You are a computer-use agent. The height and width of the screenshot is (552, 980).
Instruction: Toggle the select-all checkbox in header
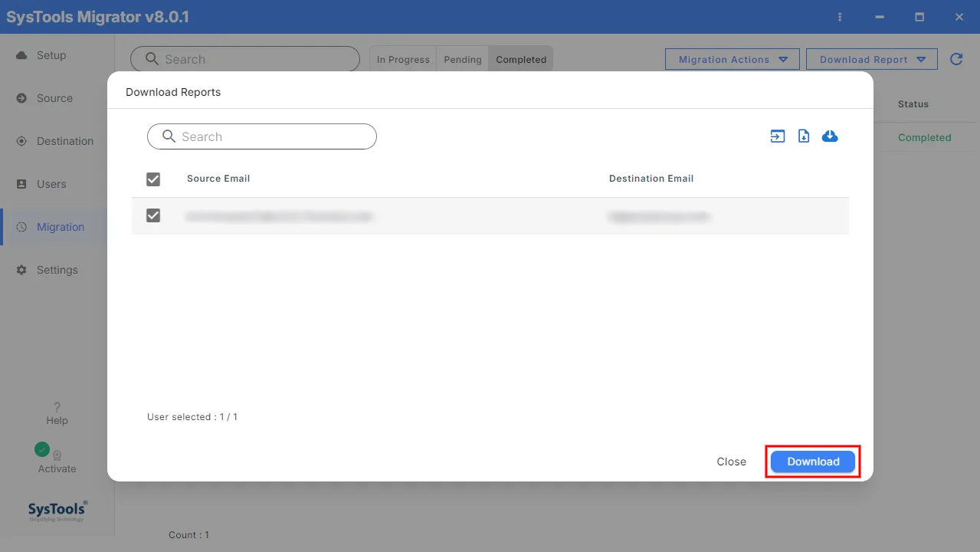[x=153, y=179]
